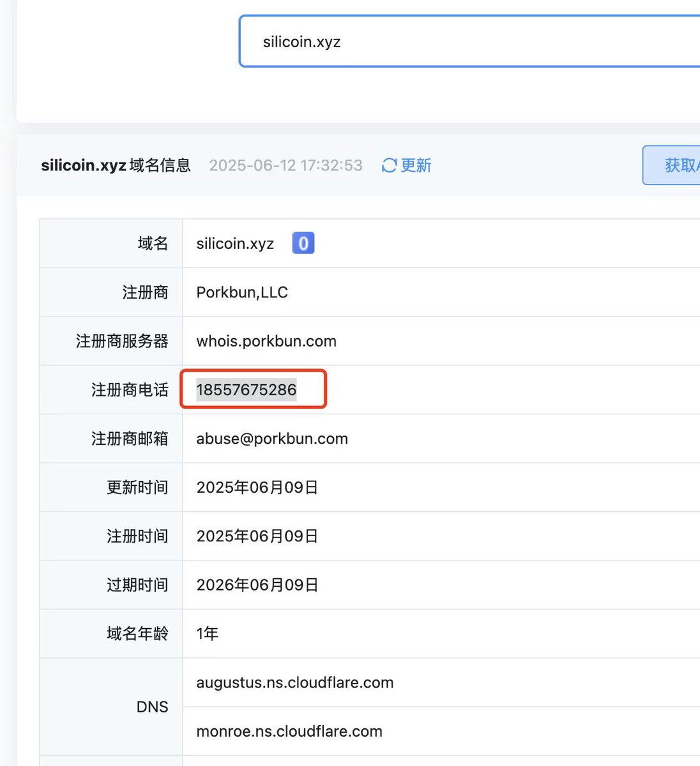The width and height of the screenshot is (700, 766).
Task: Click silicoin.xyz in the 域名 row
Action: click(x=235, y=244)
